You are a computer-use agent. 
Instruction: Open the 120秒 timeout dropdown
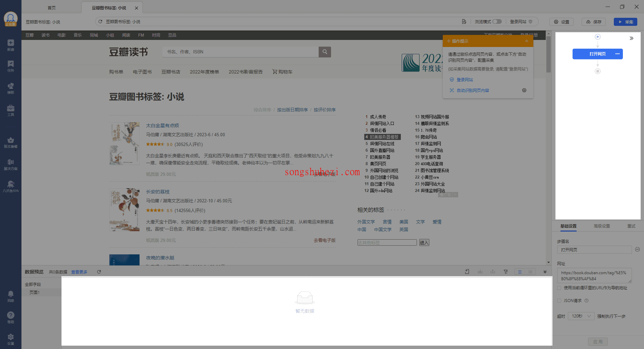point(581,316)
